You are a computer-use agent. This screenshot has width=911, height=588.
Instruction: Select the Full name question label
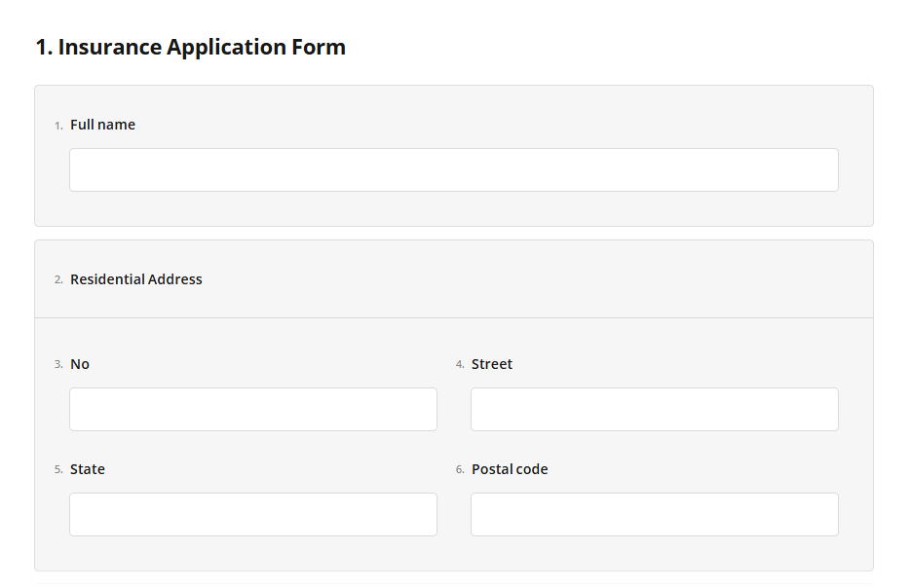click(102, 125)
